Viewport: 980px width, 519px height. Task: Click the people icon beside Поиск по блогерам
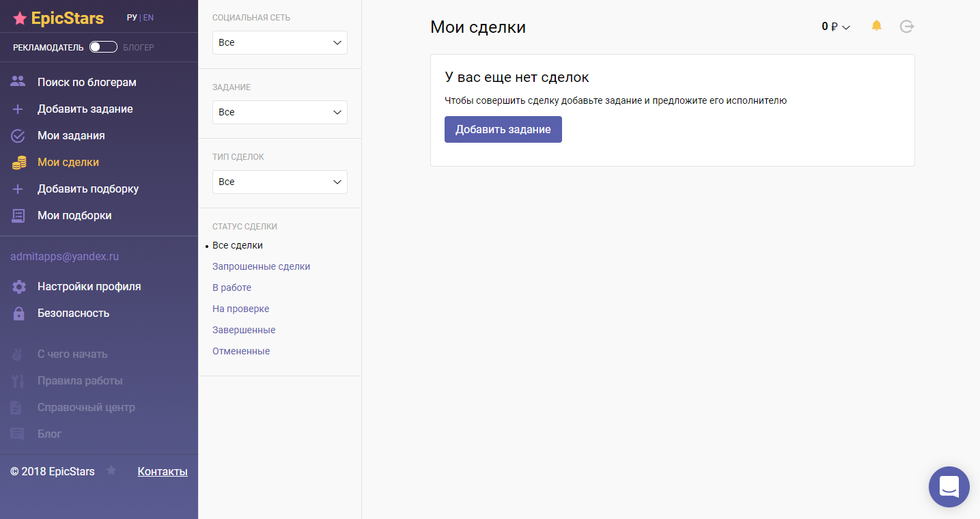click(x=18, y=82)
